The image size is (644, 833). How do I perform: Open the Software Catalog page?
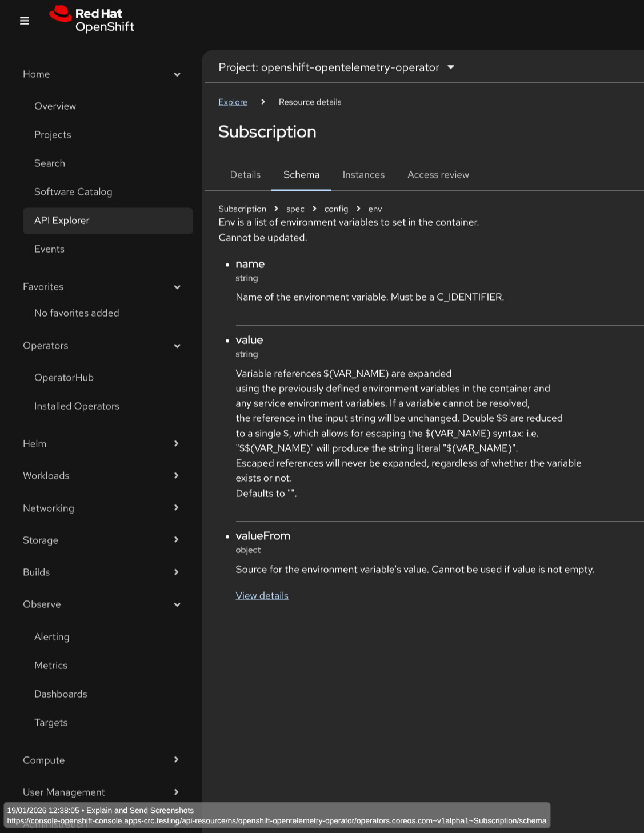tap(73, 192)
